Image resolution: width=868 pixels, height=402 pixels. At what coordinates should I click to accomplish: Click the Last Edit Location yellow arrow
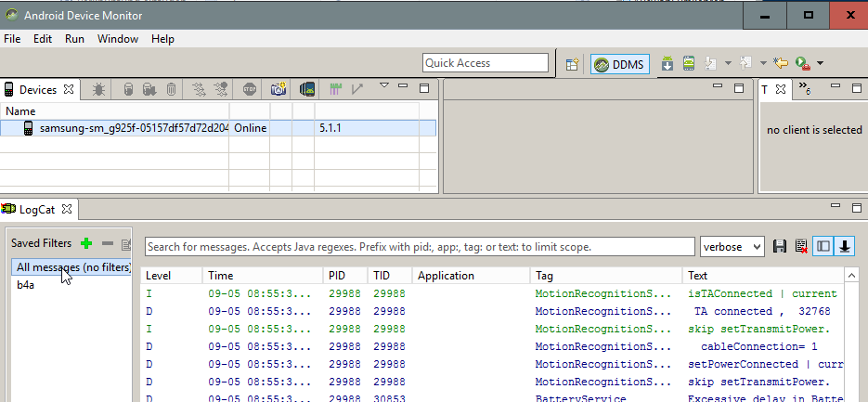click(781, 64)
